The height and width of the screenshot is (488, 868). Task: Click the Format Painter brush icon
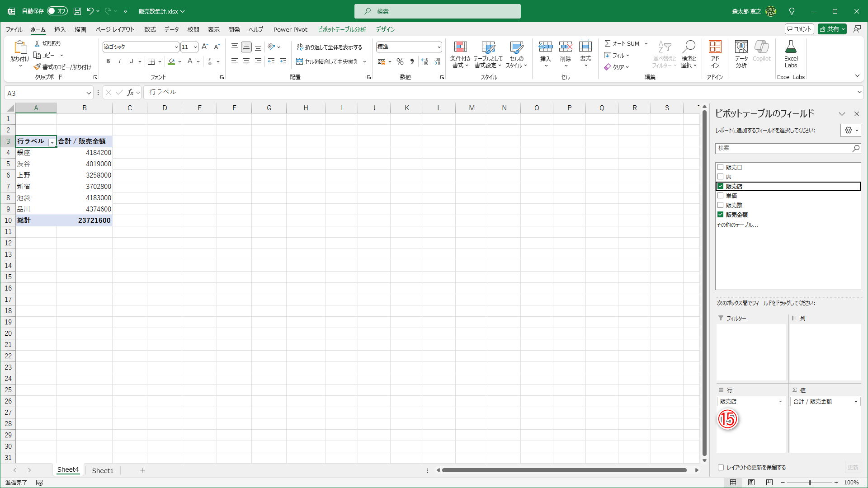[37, 67]
